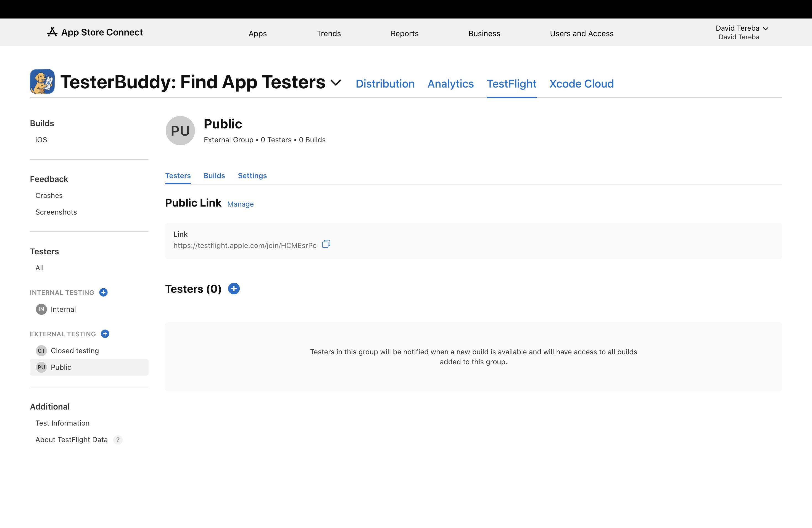Click the EXTERNAL TESTING label

point(63,334)
